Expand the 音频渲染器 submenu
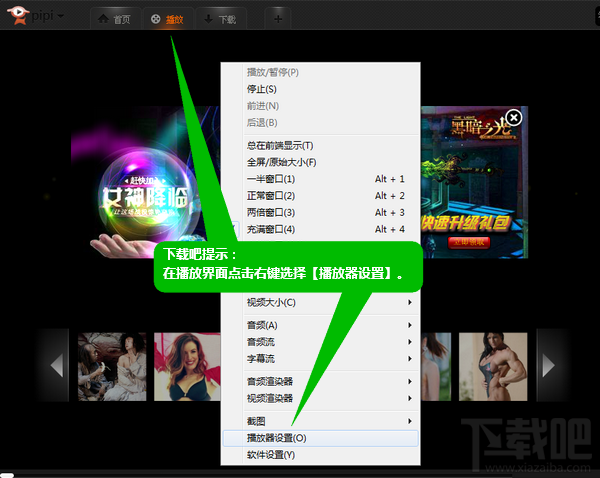Image resolution: width=600 pixels, height=478 pixels. coord(320,382)
